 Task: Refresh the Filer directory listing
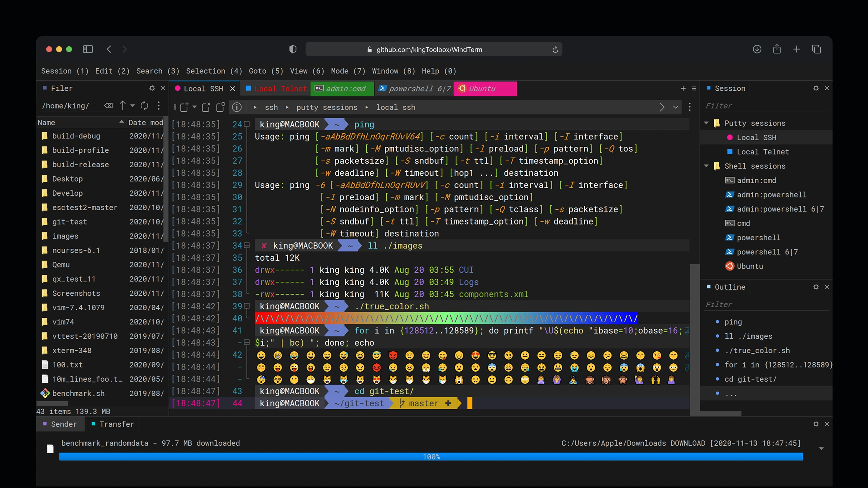click(144, 106)
